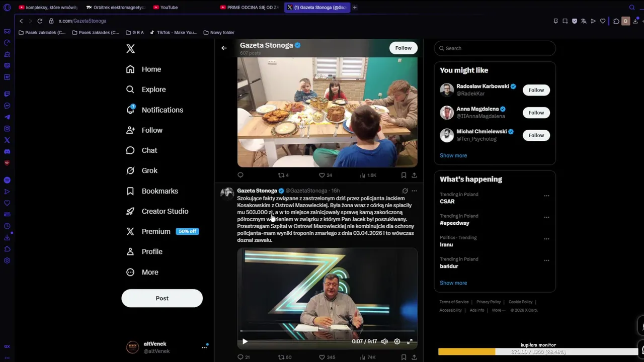This screenshot has height=362, width=644.
Task: Repost the video post with 60 reposts
Action: [285, 357]
